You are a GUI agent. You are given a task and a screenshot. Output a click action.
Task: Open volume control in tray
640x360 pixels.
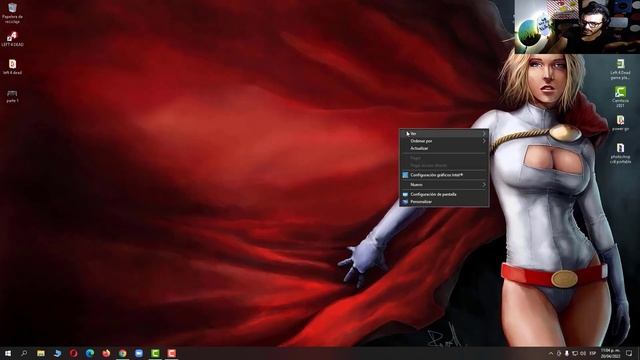pos(583,353)
